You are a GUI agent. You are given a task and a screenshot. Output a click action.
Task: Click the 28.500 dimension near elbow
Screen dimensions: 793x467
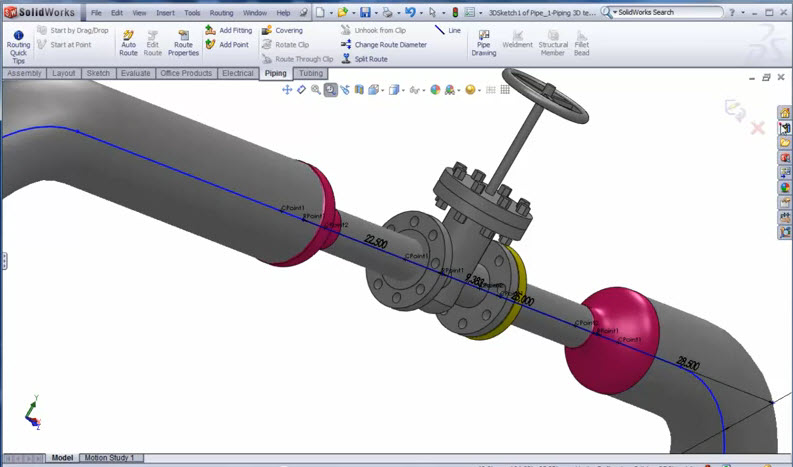(688, 363)
